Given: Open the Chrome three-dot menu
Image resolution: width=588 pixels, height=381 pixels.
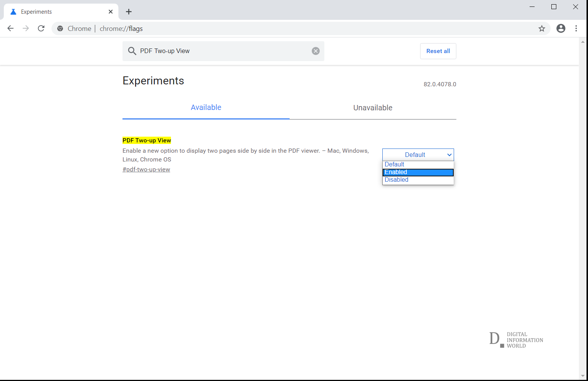Looking at the screenshot, I should (576, 28).
